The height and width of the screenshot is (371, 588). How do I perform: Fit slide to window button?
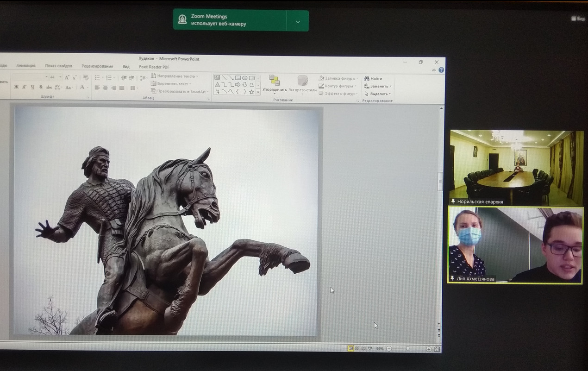pos(437,349)
